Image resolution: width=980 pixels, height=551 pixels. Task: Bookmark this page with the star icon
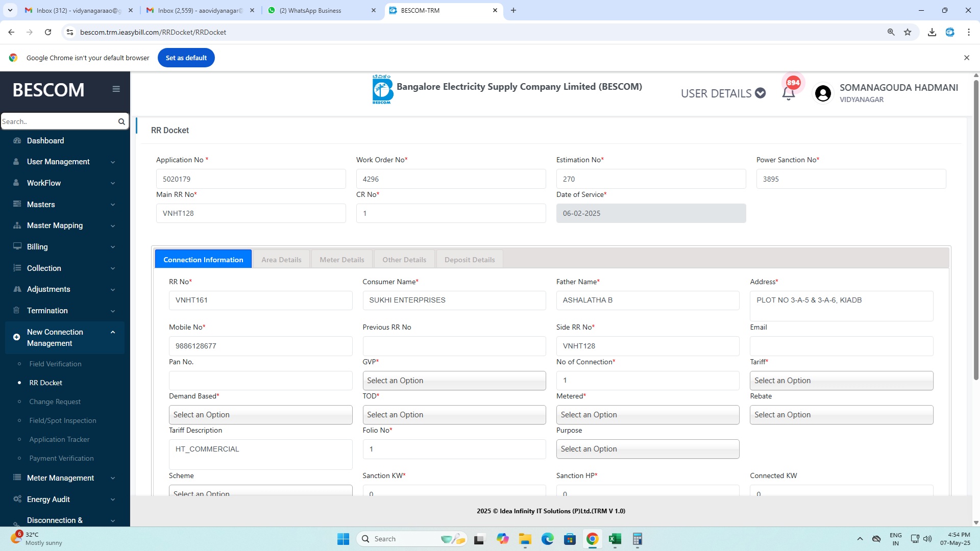908,32
